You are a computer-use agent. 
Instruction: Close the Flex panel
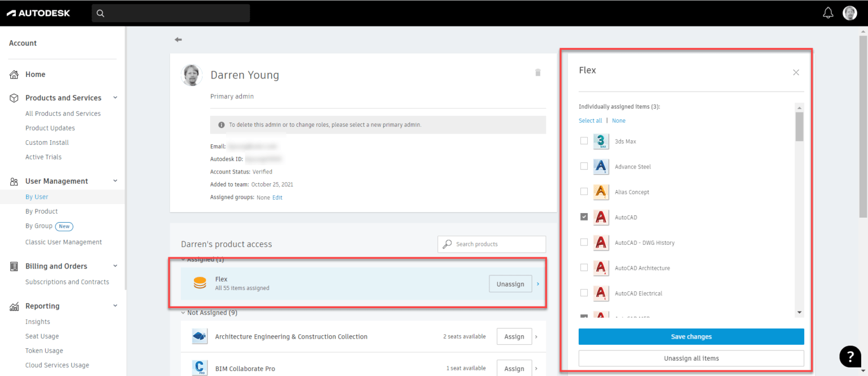pyautogui.click(x=796, y=72)
